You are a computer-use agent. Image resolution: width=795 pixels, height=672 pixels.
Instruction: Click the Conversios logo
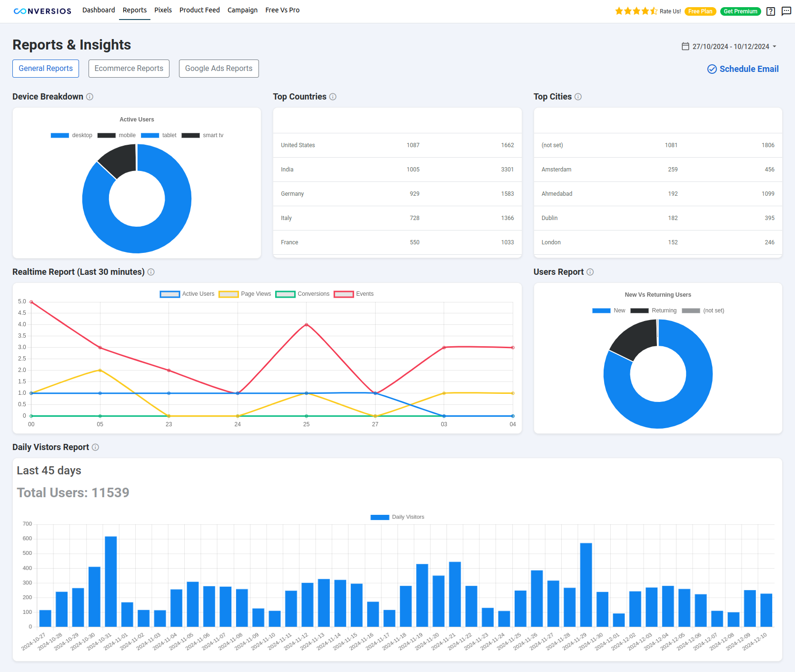pyautogui.click(x=42, y=10)
